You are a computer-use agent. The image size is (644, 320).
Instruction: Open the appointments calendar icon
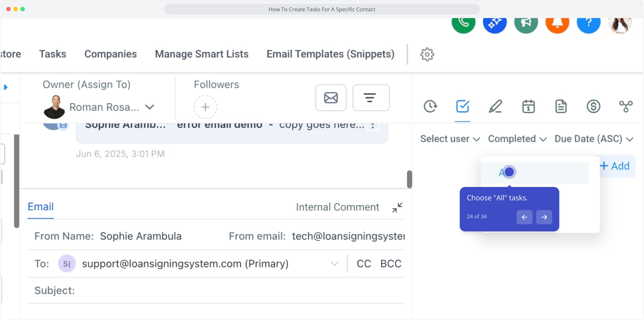pos(528,106)
